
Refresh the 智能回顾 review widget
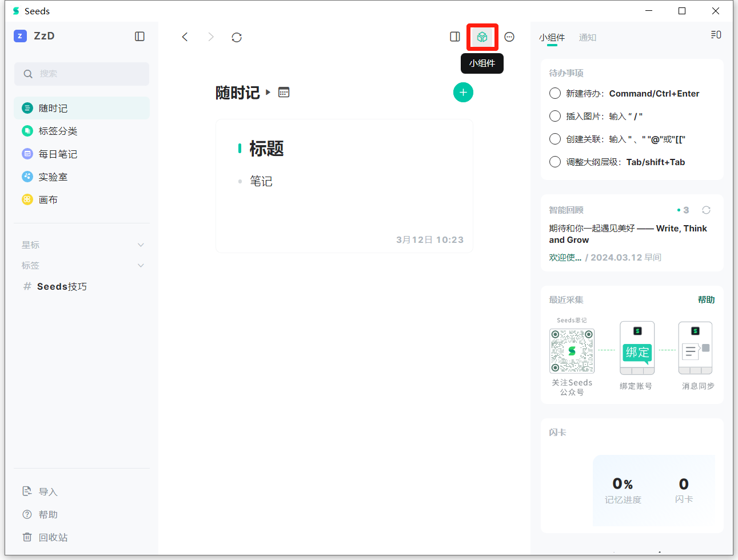coord(707,210)
